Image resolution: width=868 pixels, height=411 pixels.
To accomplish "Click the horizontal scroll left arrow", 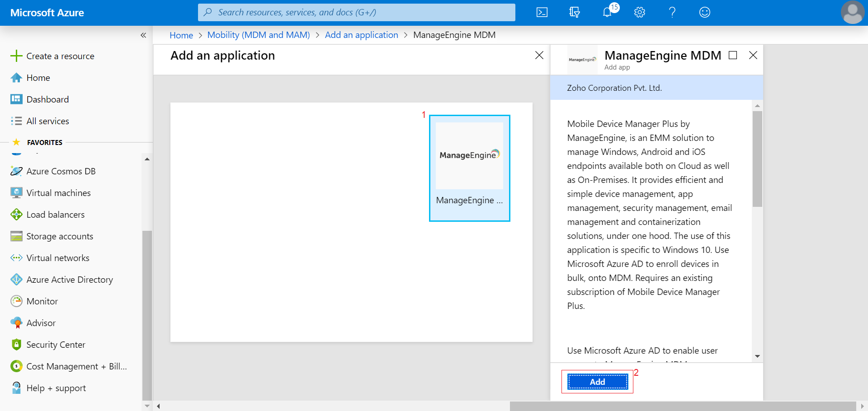I will (x=158, y=406).
